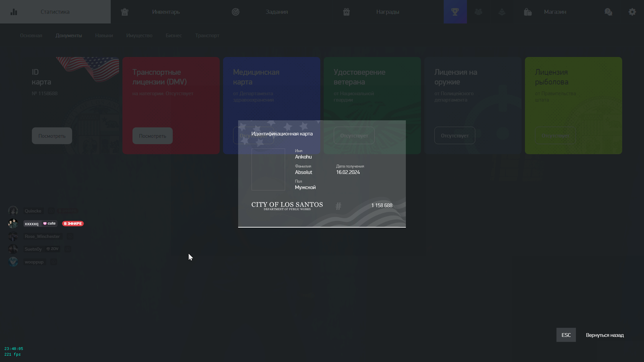The height and width of the screenshot is (362, 644).
Task: Click the № 1158688 text under ID карта
Action: tap(44, 94)
